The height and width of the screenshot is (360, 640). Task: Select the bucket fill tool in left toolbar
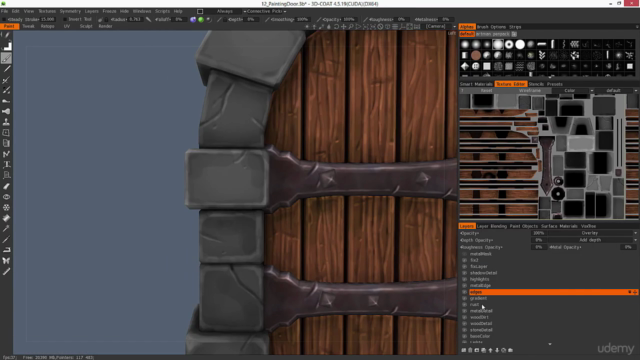coord(6,218)
